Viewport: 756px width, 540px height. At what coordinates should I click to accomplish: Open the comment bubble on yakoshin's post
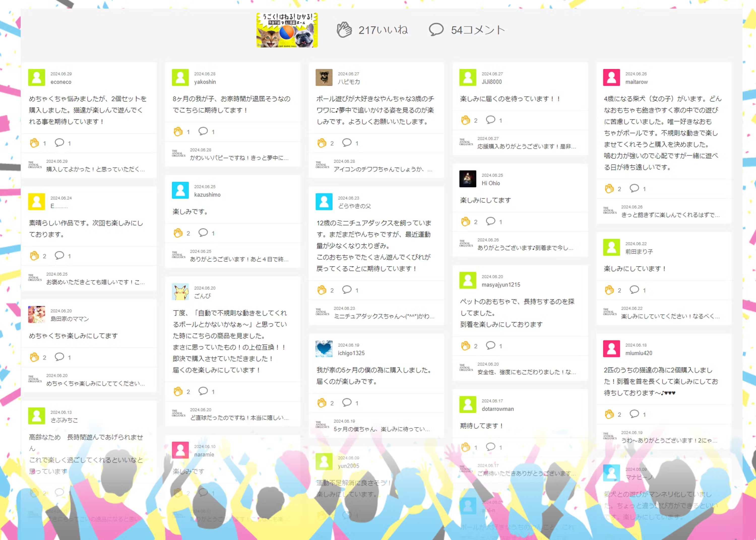coord(203,131)
